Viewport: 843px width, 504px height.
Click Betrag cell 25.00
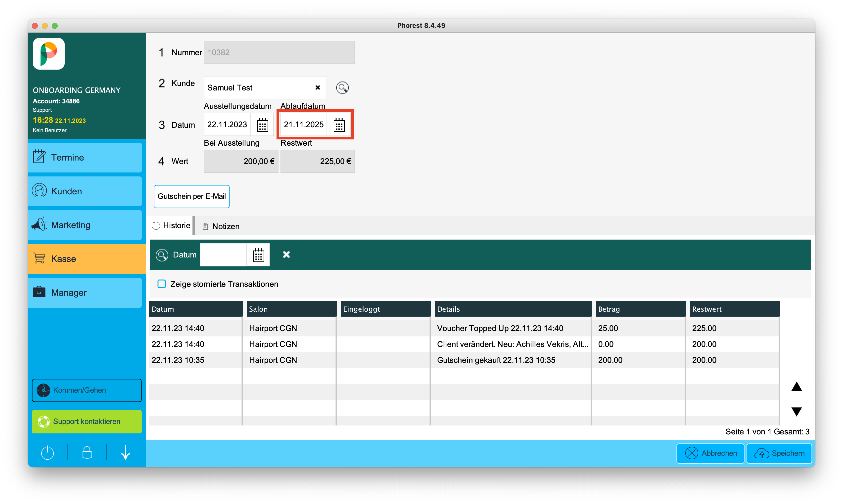[608, 328]
